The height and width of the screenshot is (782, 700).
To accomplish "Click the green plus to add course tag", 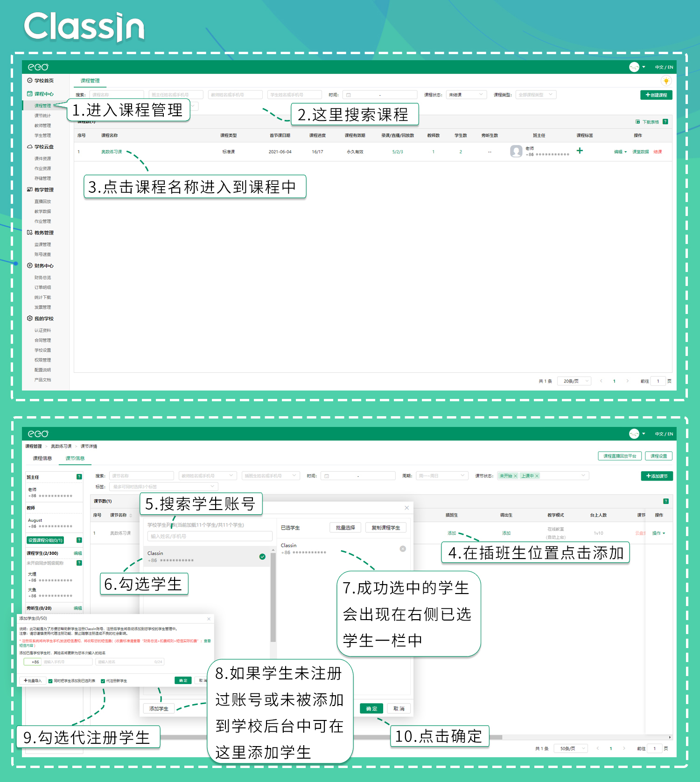I will click(580, 151).
